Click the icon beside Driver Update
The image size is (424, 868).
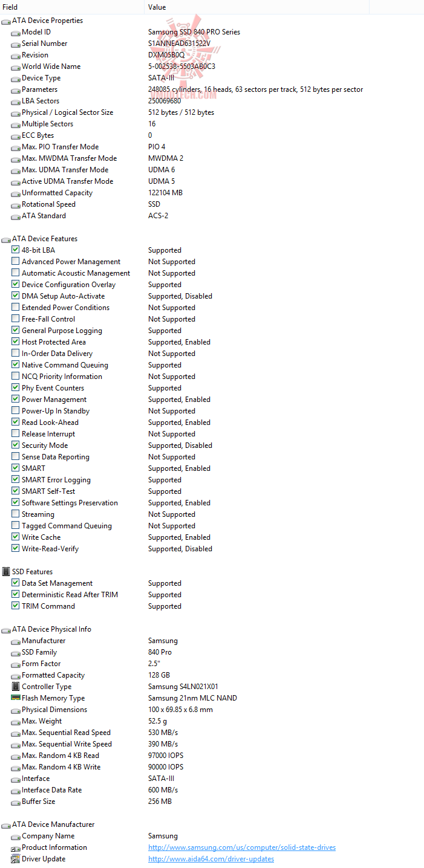coord(16,859)
